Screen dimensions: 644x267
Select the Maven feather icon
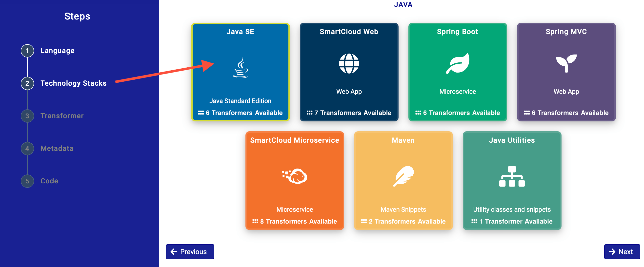[x=403, y=176]
